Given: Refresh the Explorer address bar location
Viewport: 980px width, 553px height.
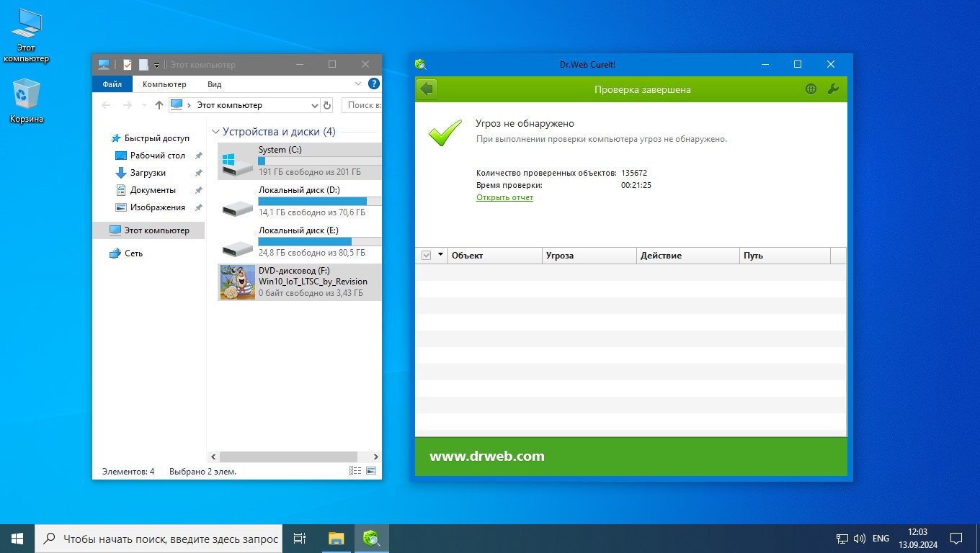Looking at the screenshot, I should point(327,105).
